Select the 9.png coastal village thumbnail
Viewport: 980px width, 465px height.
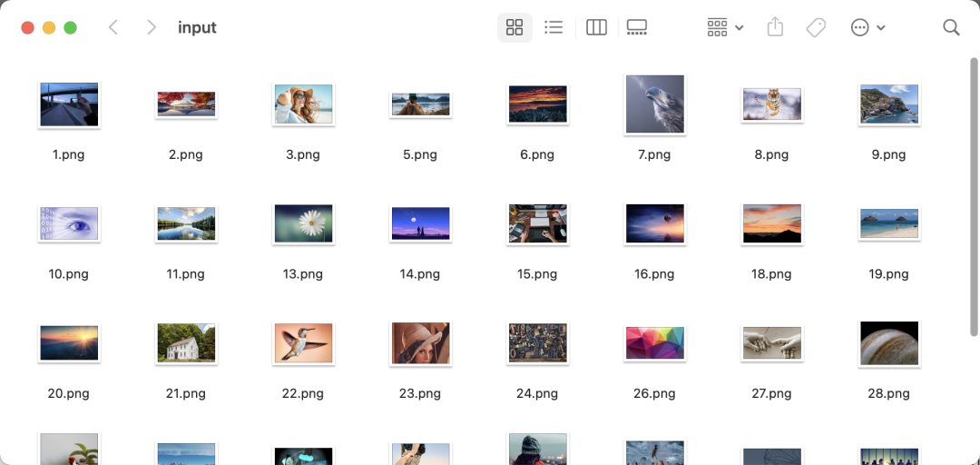[x=888, y=104]
